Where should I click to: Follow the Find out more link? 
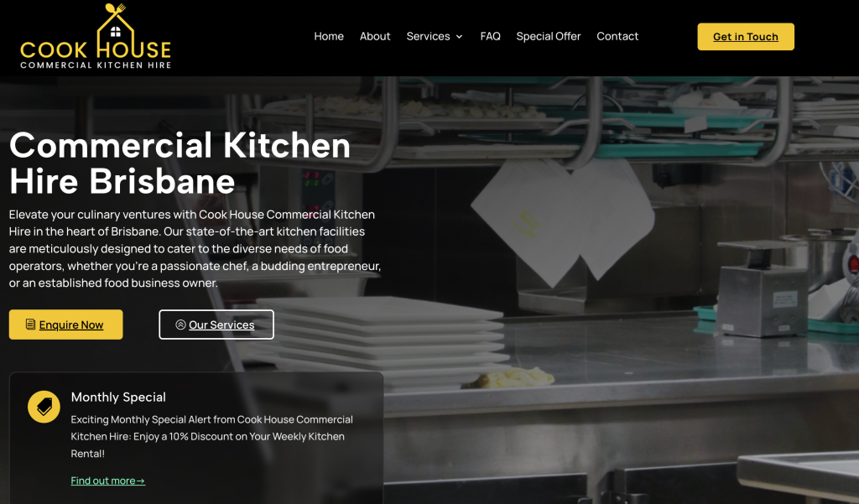(108, 481)
